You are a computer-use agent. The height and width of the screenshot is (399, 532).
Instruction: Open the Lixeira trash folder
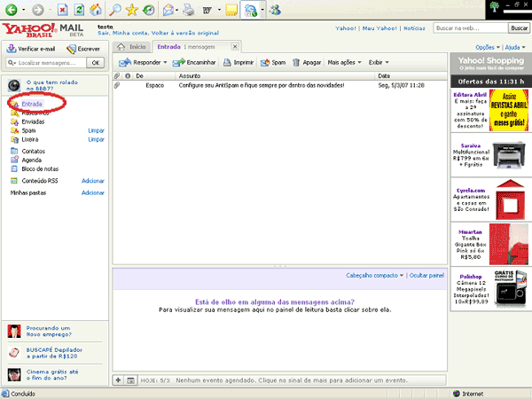(x=30, y=140)
